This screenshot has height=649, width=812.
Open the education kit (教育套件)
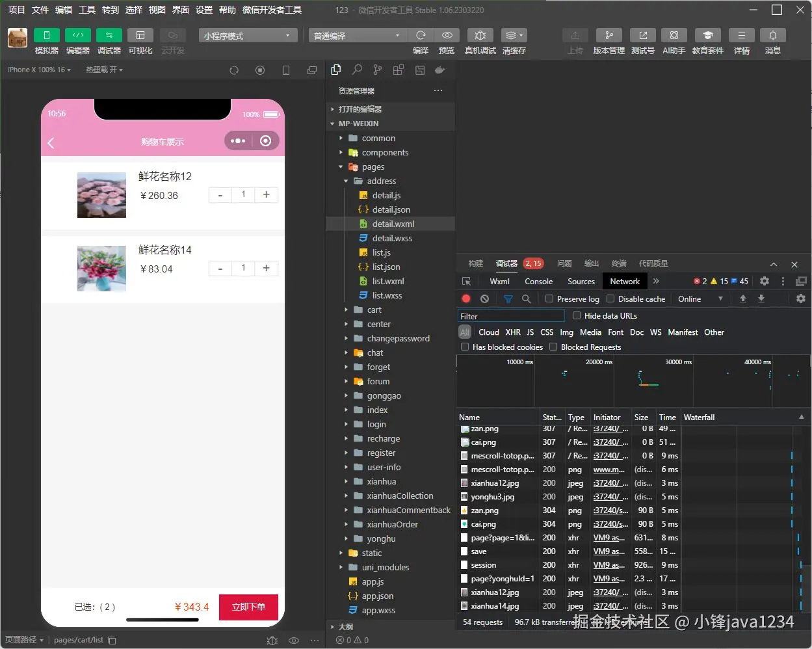click(707, 35)
